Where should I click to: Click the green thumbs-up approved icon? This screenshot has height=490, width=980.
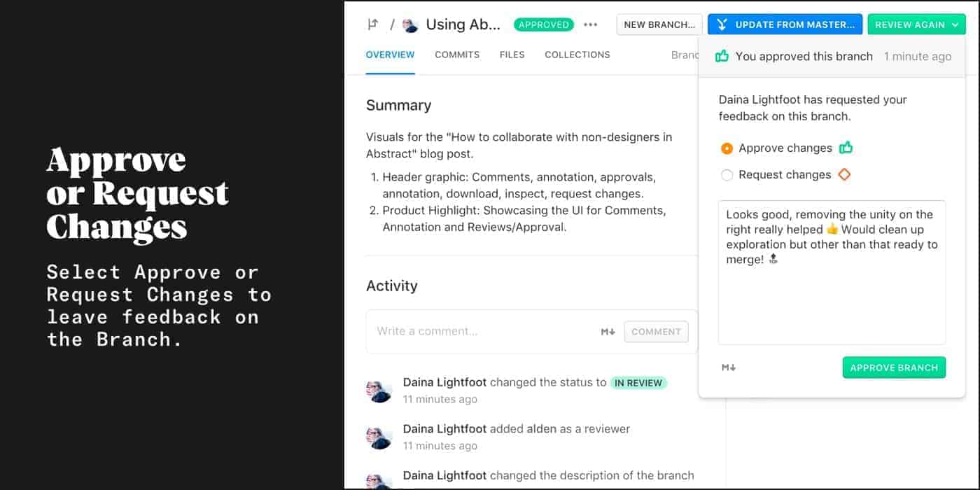pos(722,56)
